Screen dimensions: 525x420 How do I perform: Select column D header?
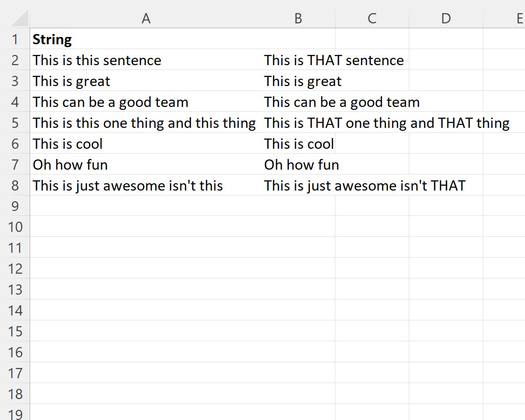click(446, 18)
